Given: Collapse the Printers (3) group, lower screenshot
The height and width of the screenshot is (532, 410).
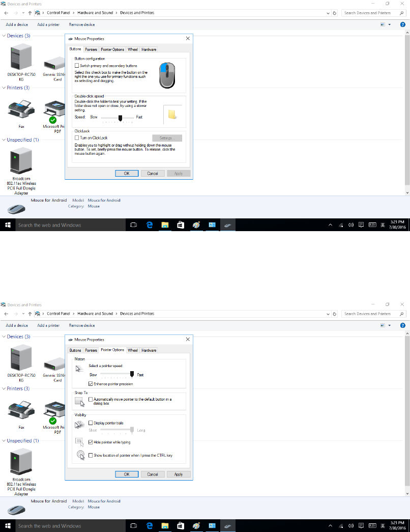Looking at the screenshot, I should click(x=4, y=388).
